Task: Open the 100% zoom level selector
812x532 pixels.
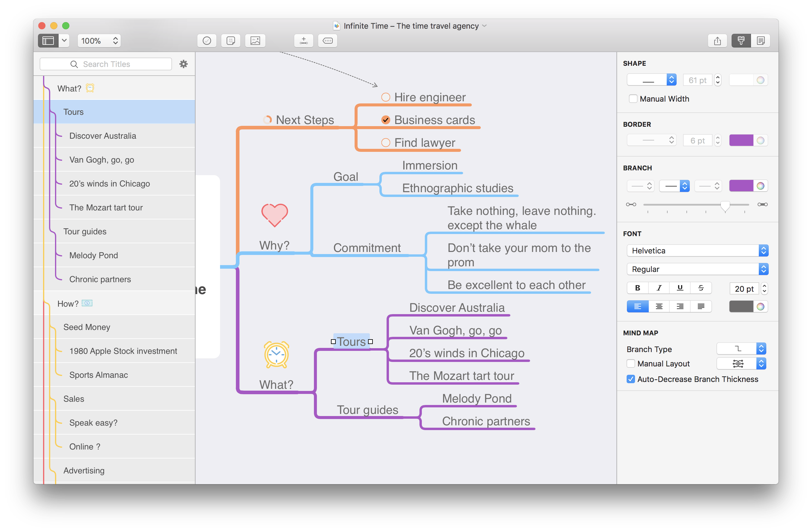Action: (99, 41)
